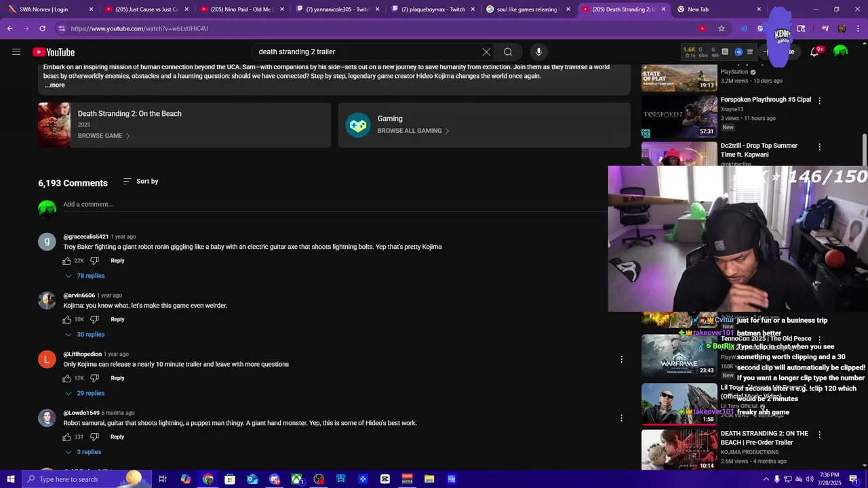The height and width of the screenshot is (488, 868).
Task: Expand 29 replies under @Litthopedion comment
Action: pos(84,393)
